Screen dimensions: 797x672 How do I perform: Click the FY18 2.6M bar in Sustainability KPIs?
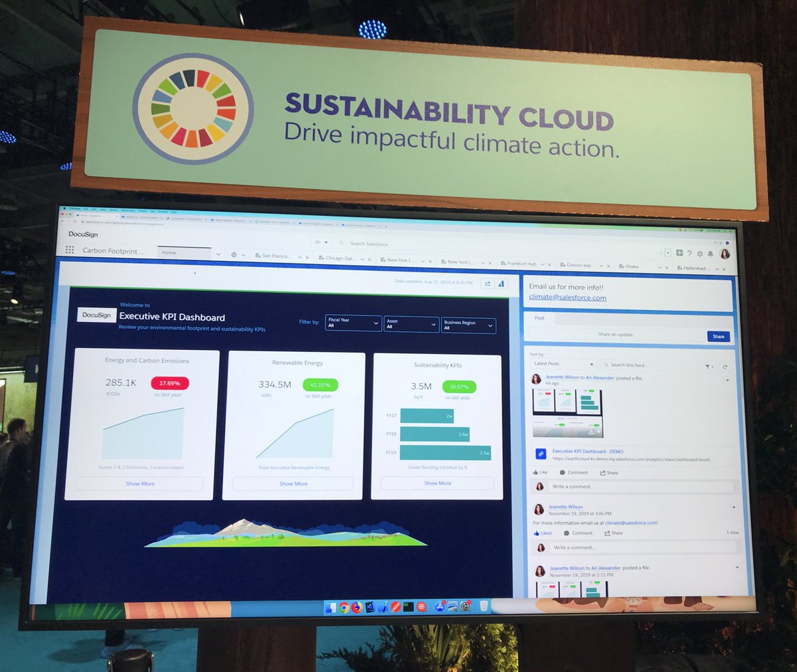[x=435, y=434]
